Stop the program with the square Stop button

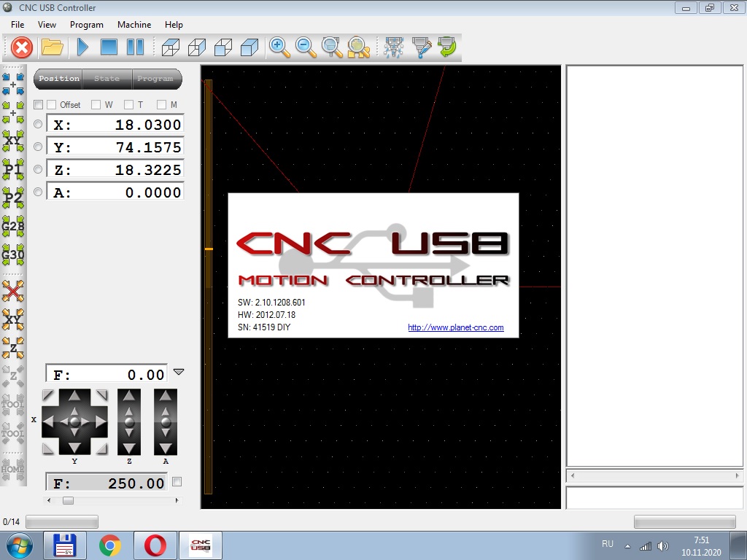point(109,47)
